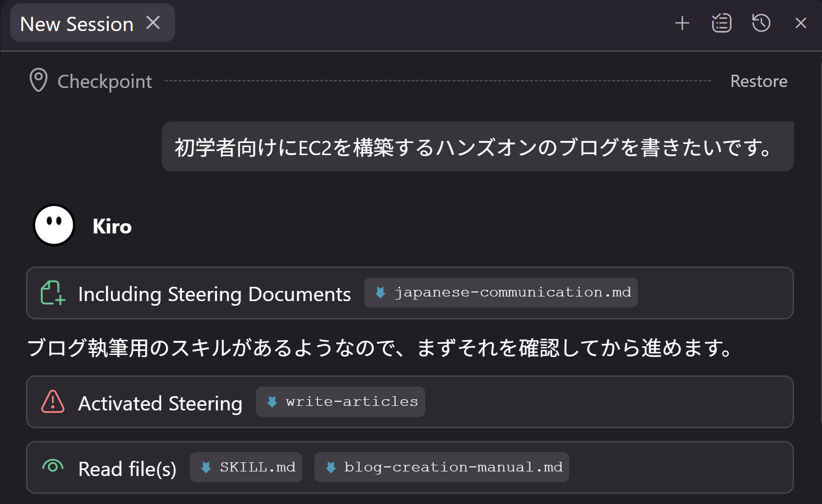Click the Checkpoint pin icon

click(38, 80)
